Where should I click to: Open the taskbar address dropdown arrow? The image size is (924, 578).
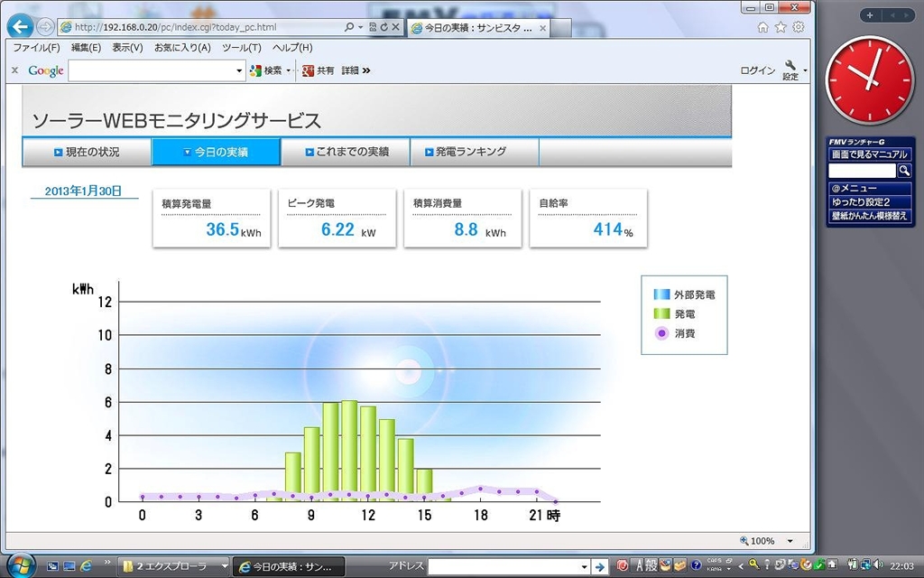point(585,567)
